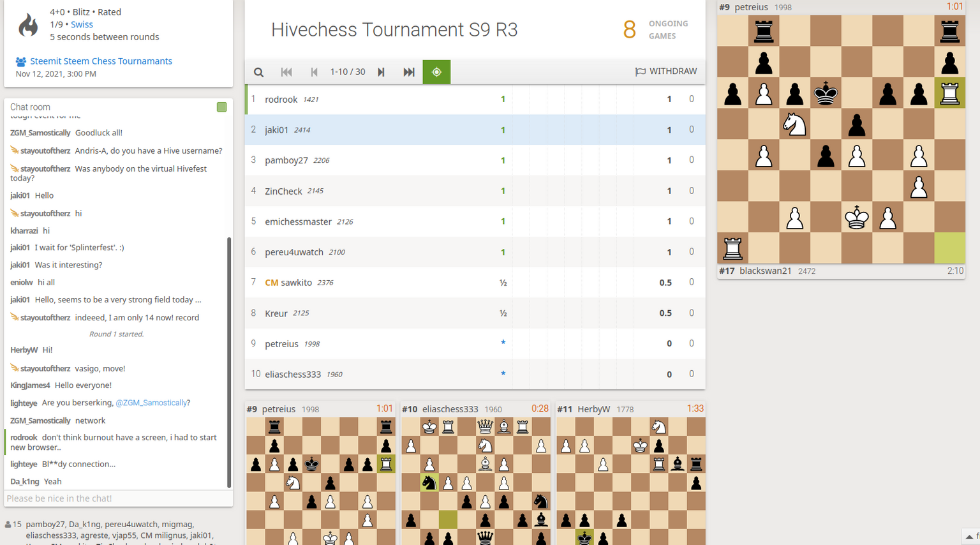The width and height of the screenshot is (980, 545).
Task: Click pamboy27 in the spectators list
Action: pos(45,525)
